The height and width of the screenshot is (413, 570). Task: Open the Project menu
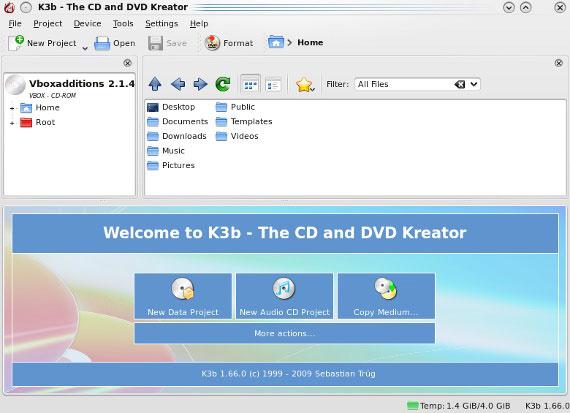[48, 24]
